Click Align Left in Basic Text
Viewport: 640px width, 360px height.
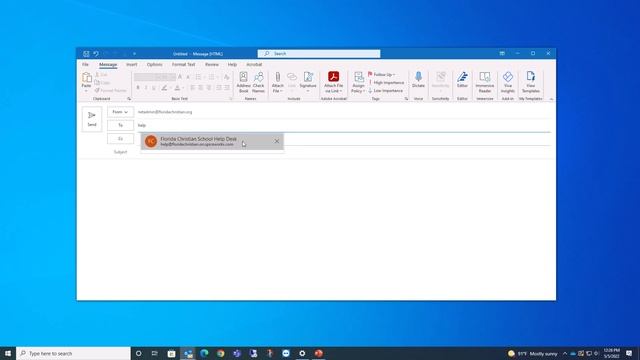click(x=193, y=88)
